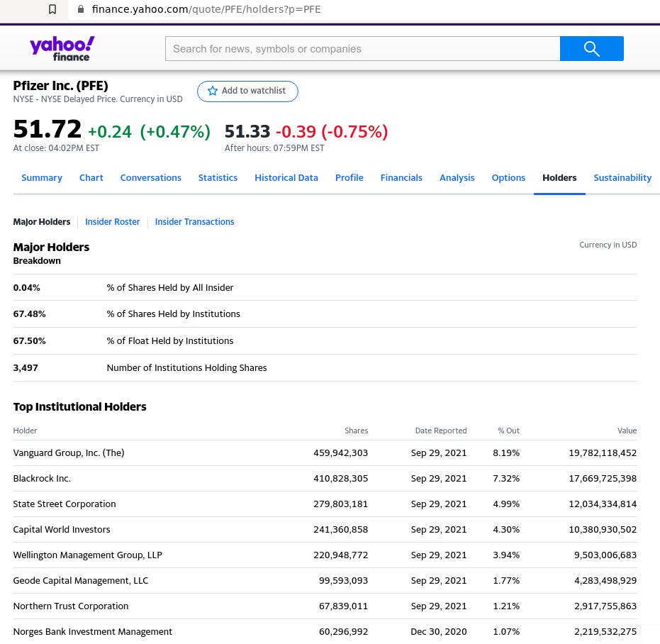Image resolution: width=660 pixels, height=644 pixels.
Task: Click the Shares column header
Action: tap(356, 431)
